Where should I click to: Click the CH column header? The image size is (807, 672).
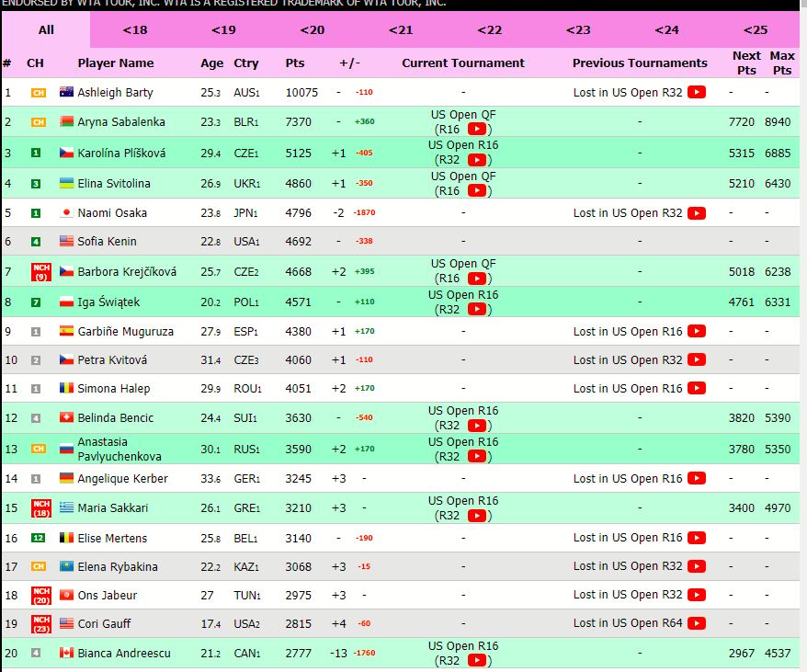(35, 63)
